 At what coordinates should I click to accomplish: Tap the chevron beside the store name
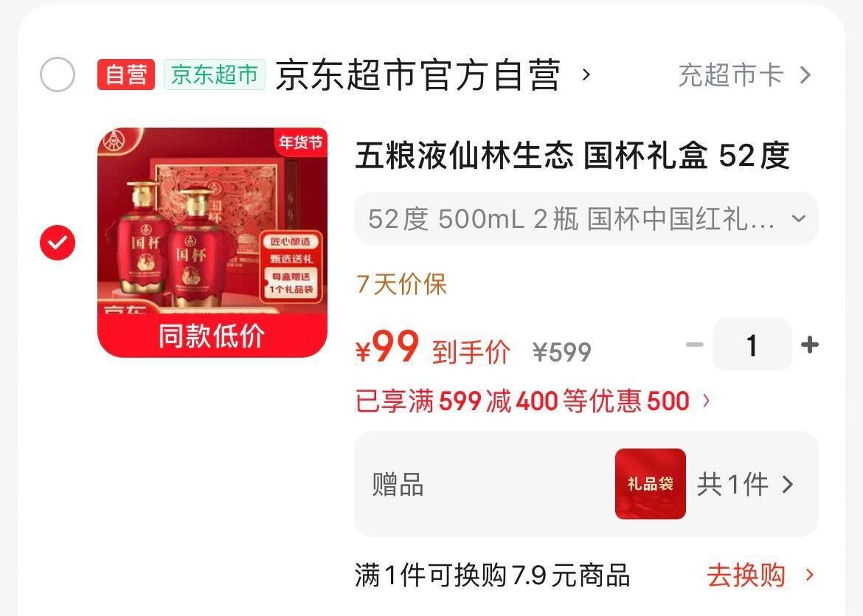pos(586,75)
